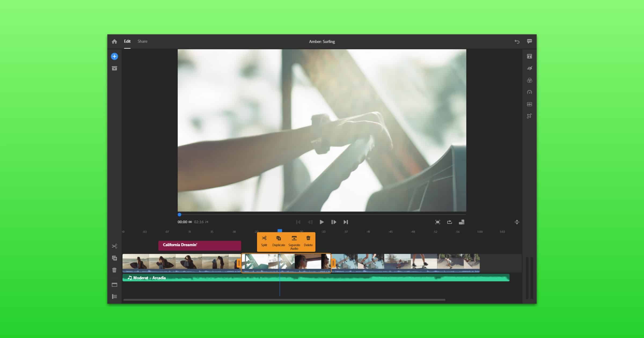Click the Home icon
The image size is (644, 338).
pos(114,42)
